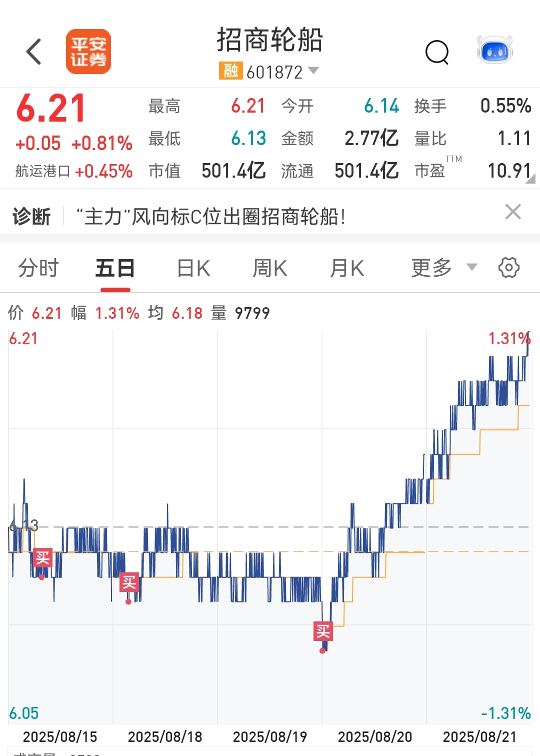The height and width of the screenshot is (756, 540).
Task: Tap the 流通 value 501.4亿
Action: [x=366, y=171]
